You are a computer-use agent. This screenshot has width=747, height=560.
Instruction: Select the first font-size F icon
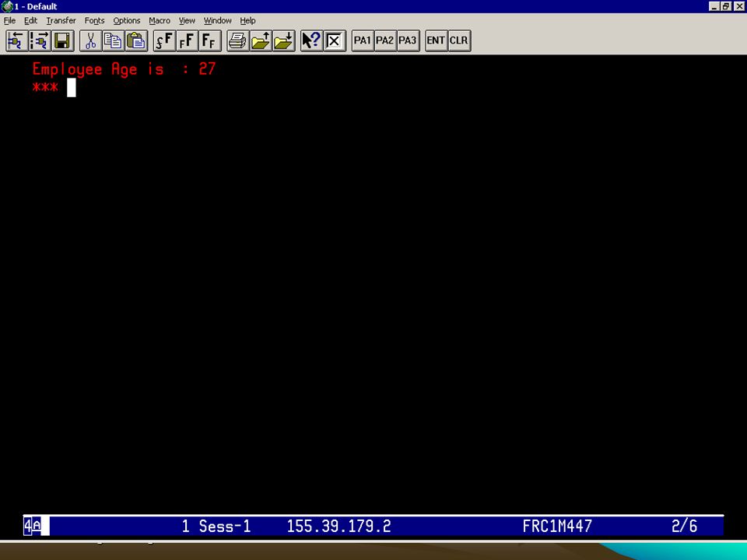164,41
